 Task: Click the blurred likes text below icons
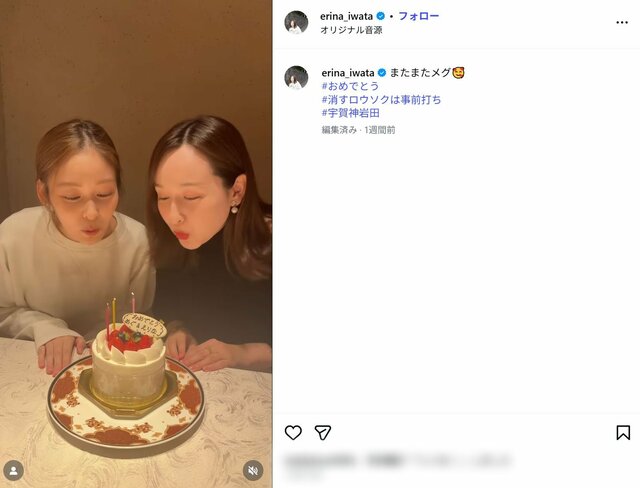[398, 461]
